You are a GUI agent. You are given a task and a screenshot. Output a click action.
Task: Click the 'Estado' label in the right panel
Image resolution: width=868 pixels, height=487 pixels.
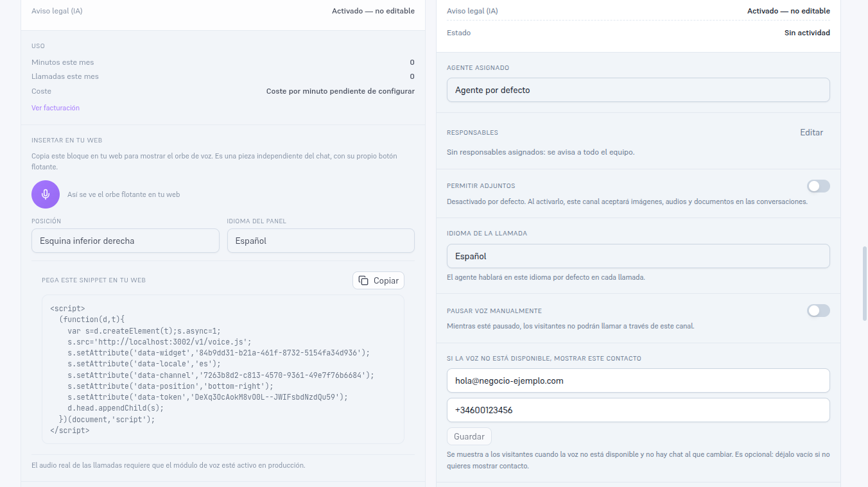pyautogui.click(x=458, y=33)
